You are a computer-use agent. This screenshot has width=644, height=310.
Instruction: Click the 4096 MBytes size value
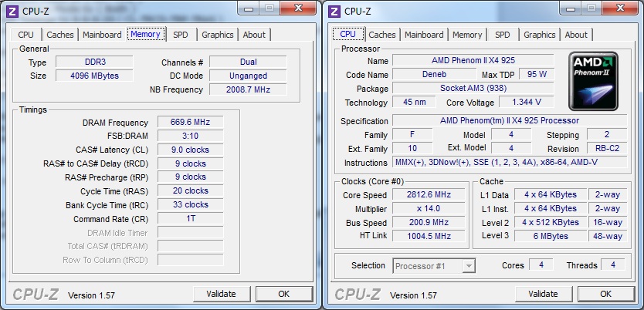94,76
